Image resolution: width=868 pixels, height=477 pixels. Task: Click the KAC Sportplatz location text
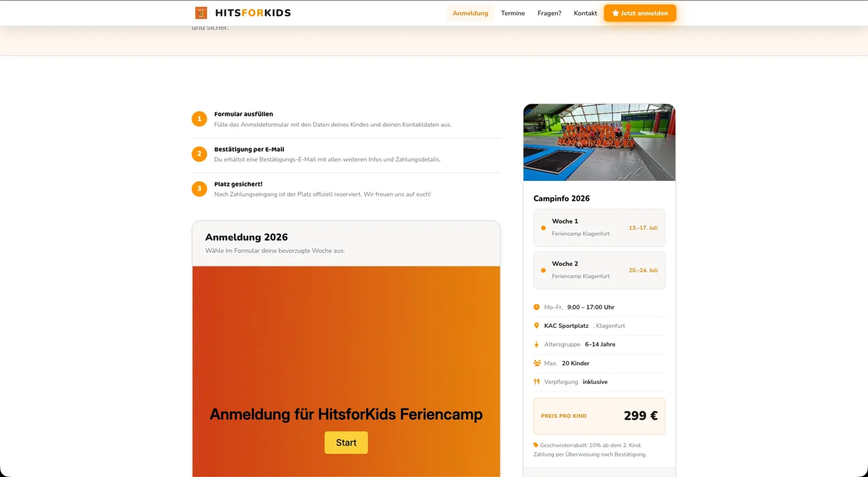(566, 326)
